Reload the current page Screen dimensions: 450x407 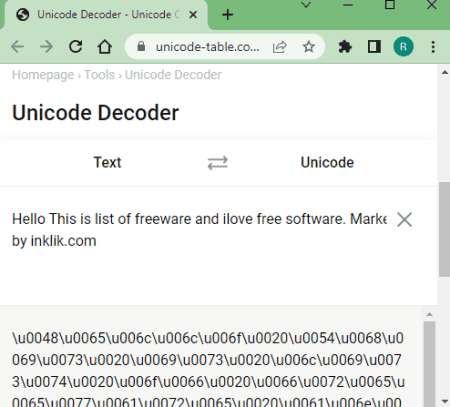[x=76, y=47]
